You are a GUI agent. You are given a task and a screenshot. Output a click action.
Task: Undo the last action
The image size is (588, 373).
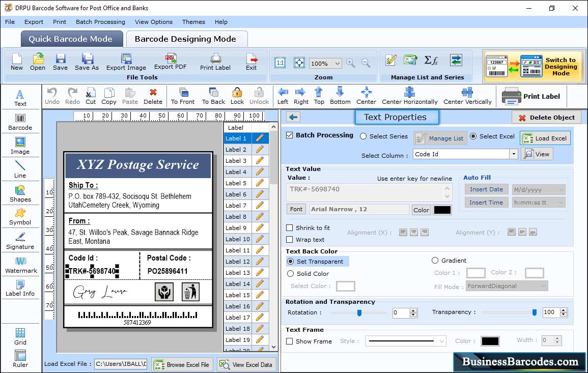52,96
